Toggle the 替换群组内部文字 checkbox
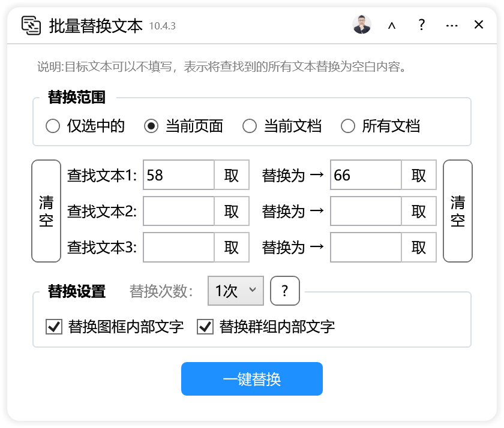 click(x=205, y=327)
